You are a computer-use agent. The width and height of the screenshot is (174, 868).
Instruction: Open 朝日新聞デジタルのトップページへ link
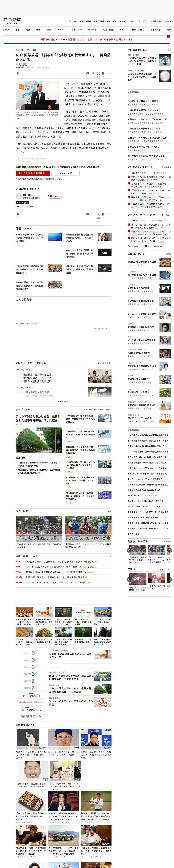pos(97,409)
